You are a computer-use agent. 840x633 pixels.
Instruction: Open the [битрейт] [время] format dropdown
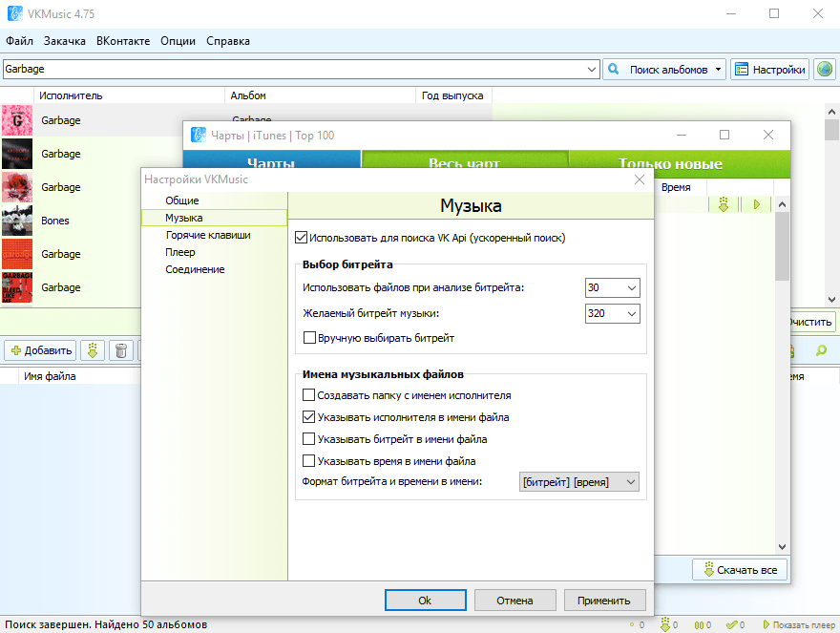point(579,482)
